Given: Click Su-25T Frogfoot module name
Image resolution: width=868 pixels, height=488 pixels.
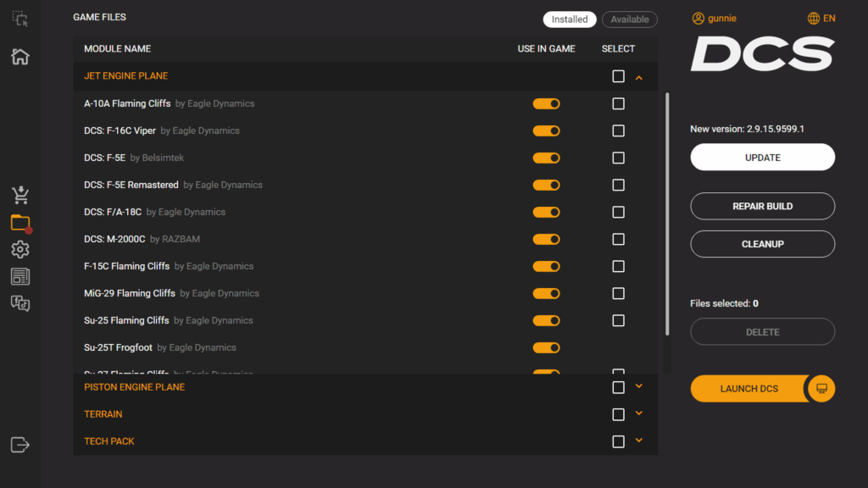Looking at the screenshot, I should 118,347.
